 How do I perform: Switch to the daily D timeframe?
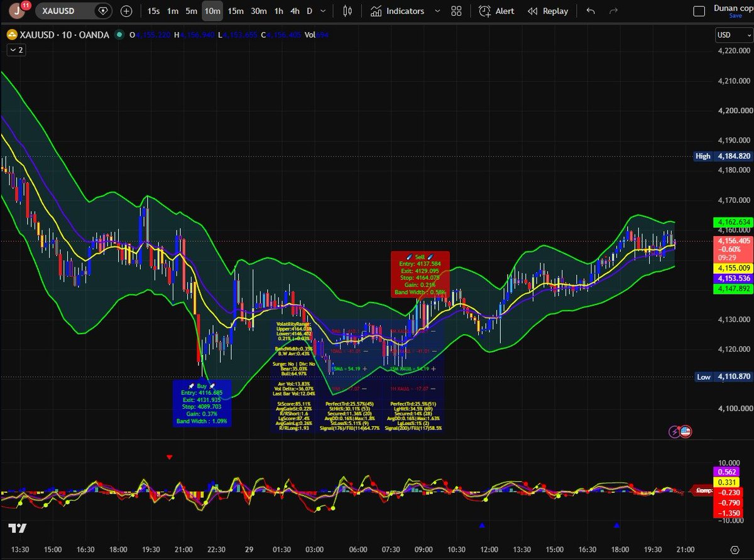(309, 11)
